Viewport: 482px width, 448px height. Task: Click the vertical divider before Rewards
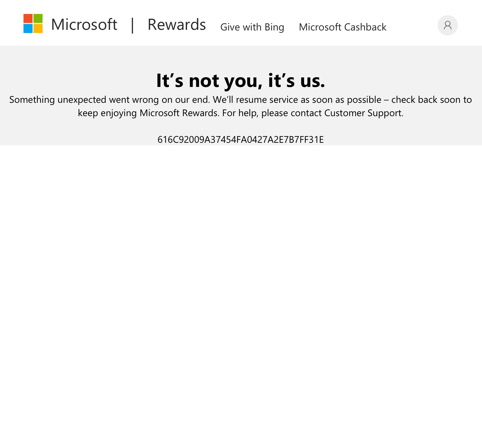pos(132,25)
